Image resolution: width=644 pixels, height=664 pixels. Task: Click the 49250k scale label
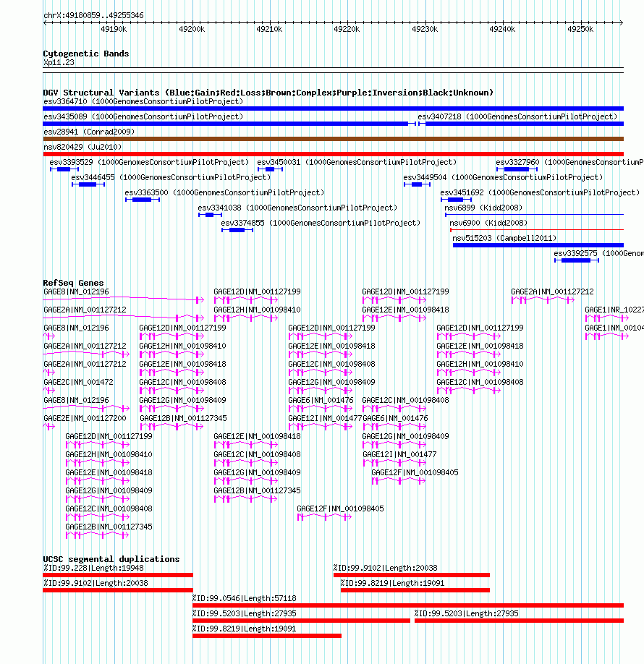pos(580,29)
